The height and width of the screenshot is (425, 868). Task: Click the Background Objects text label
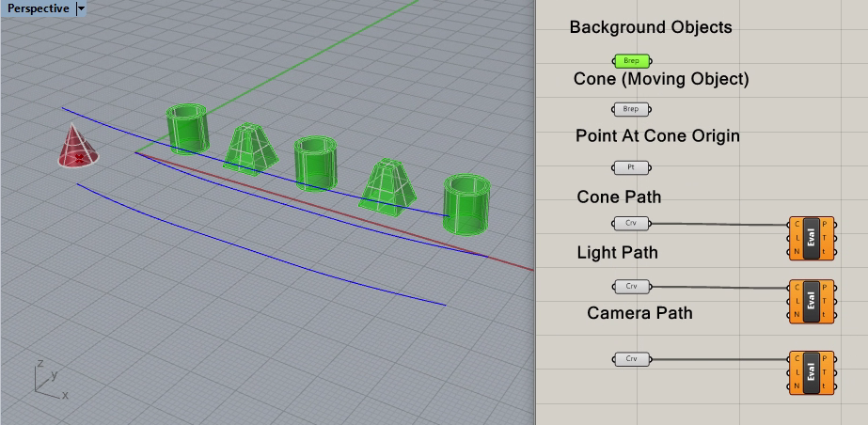(x=650, y=27)
